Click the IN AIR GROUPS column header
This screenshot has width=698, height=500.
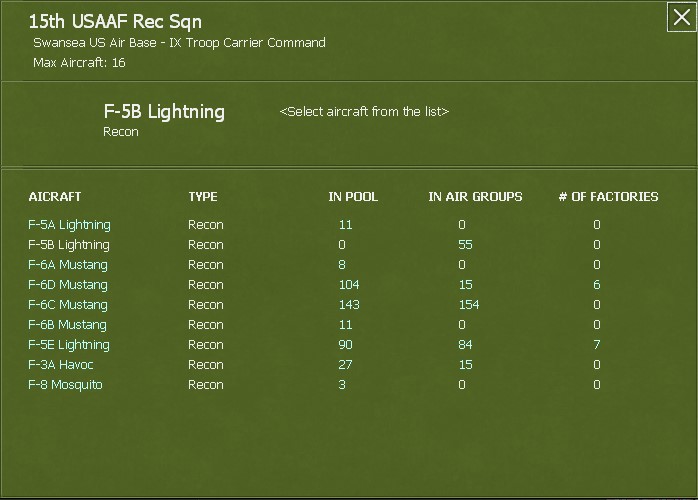475,197
